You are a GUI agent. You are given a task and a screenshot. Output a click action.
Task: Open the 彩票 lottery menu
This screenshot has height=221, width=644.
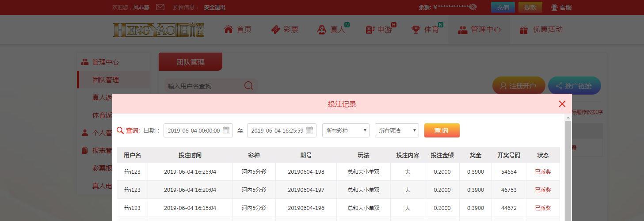pos(285,30)
